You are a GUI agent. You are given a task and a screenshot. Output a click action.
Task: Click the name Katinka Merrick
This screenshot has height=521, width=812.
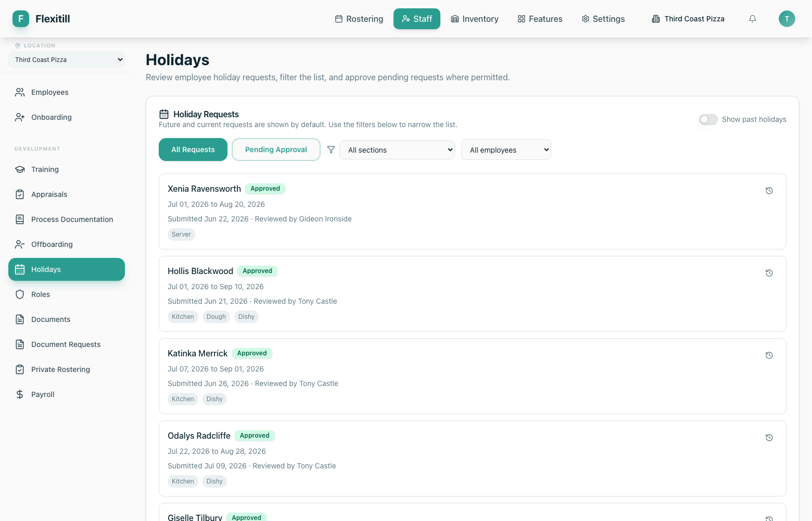198,353
